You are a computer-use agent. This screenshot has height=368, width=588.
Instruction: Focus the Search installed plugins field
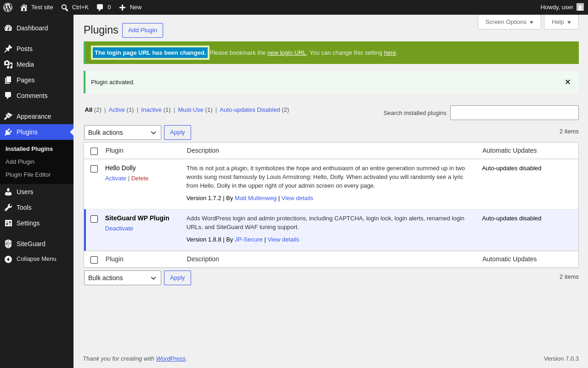pos(514,113)
